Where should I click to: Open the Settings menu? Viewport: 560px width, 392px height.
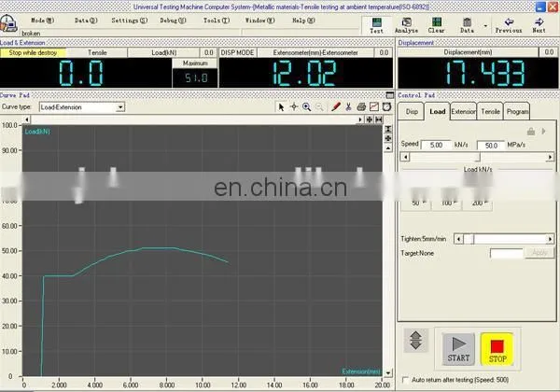pos(130,21)
